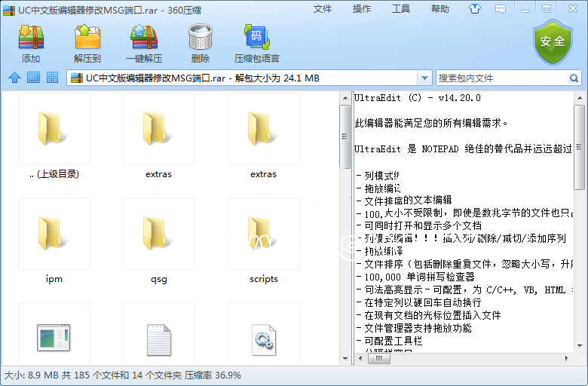Click the 'UltraEdit (C) - v14.20.0' line
588x386 pixels.
tap(418, 98)
